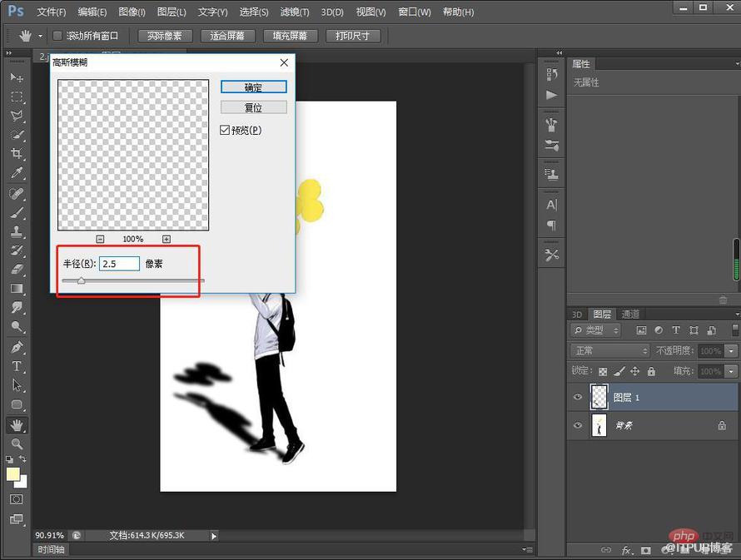The height and width of the screenshot is (560, 741).
Task: Select the Polygonal Lasso tool
Action: pyautogui.click(x=17, y=116)
